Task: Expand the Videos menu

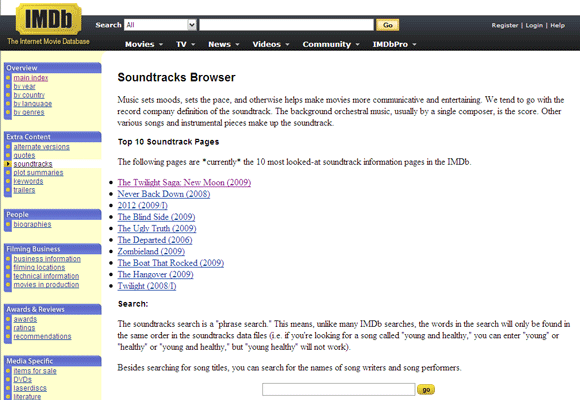Action: tap(270, 44)
